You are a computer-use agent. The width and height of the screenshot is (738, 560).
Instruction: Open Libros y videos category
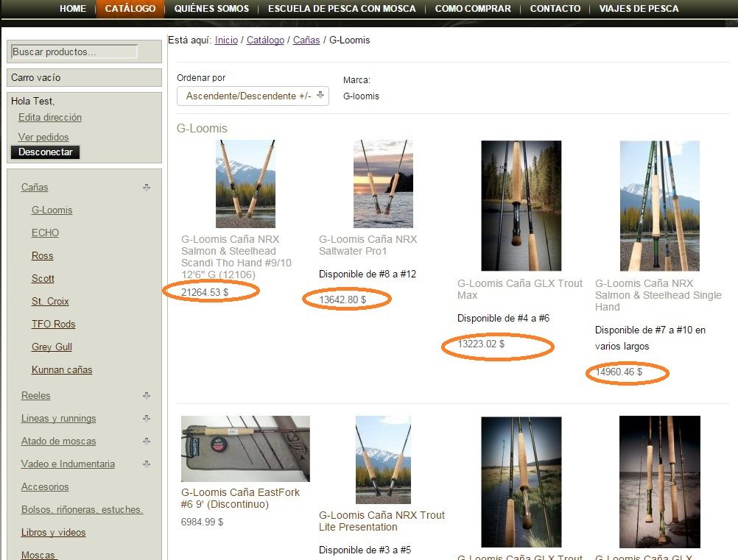[x=53, y=532]
